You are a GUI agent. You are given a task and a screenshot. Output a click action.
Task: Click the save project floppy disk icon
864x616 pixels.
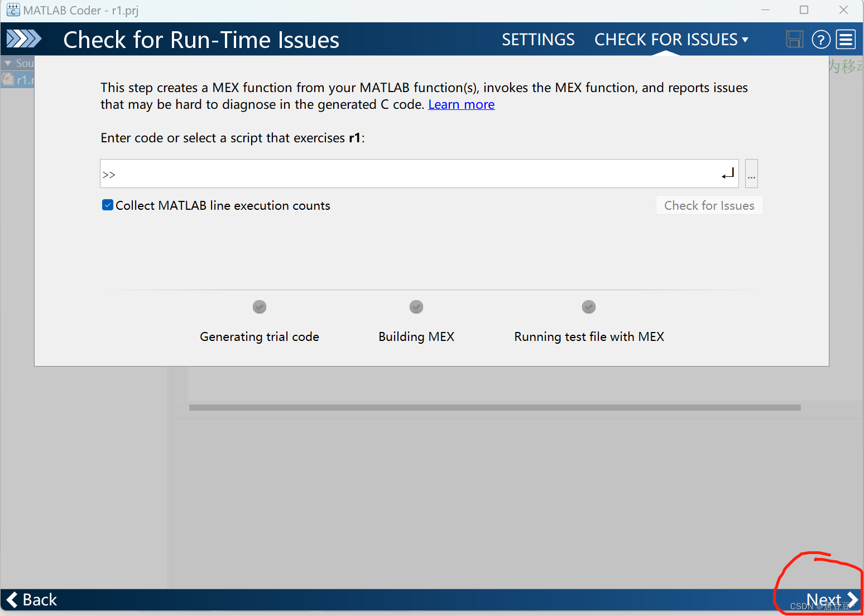(794, 40)
